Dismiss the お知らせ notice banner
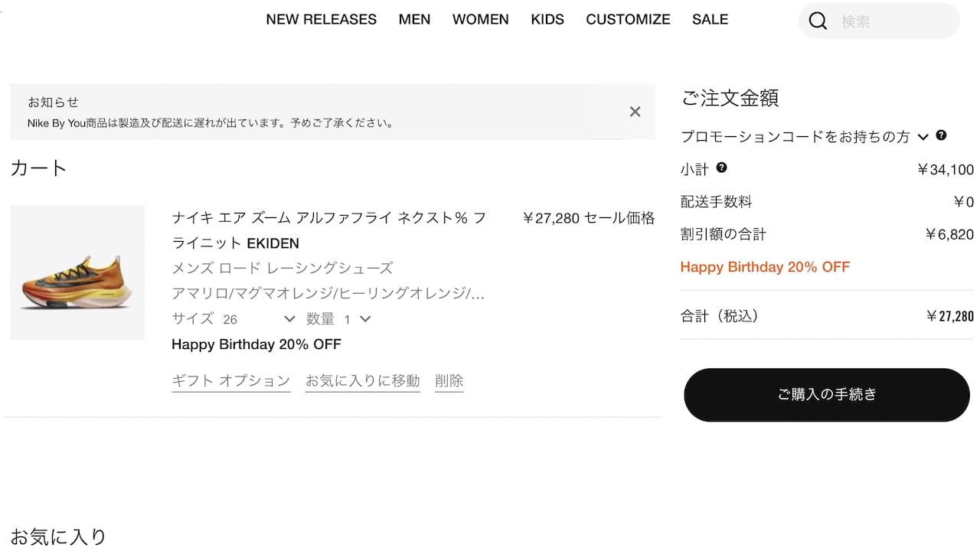 coord(635,112)
